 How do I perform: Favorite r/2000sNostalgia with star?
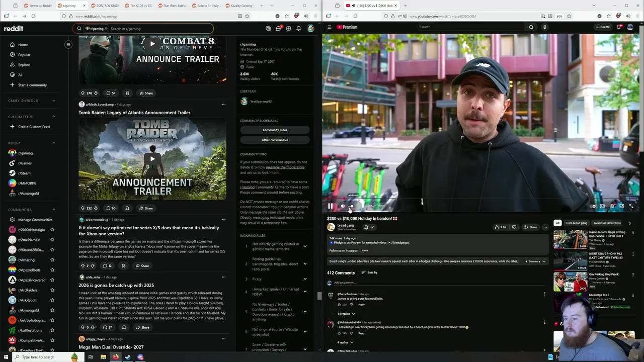[52, 230]
